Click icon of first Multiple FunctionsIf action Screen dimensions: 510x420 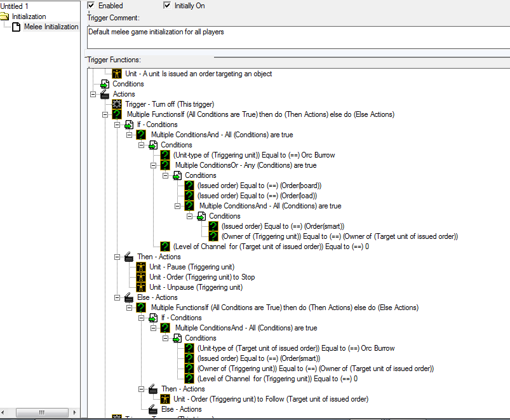point(117,114)
